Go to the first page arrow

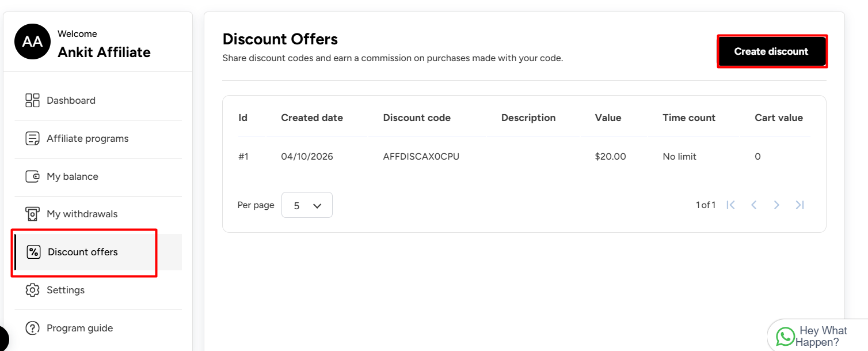pos(731,205)
